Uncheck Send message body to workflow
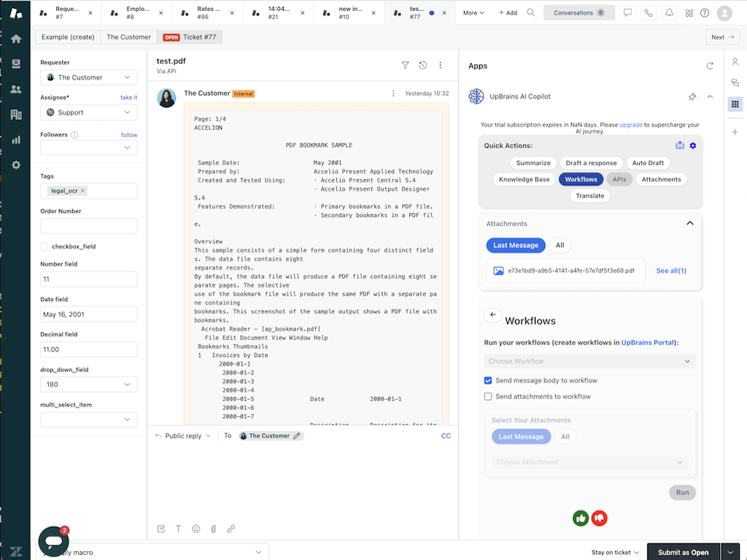 pos(488,381)
